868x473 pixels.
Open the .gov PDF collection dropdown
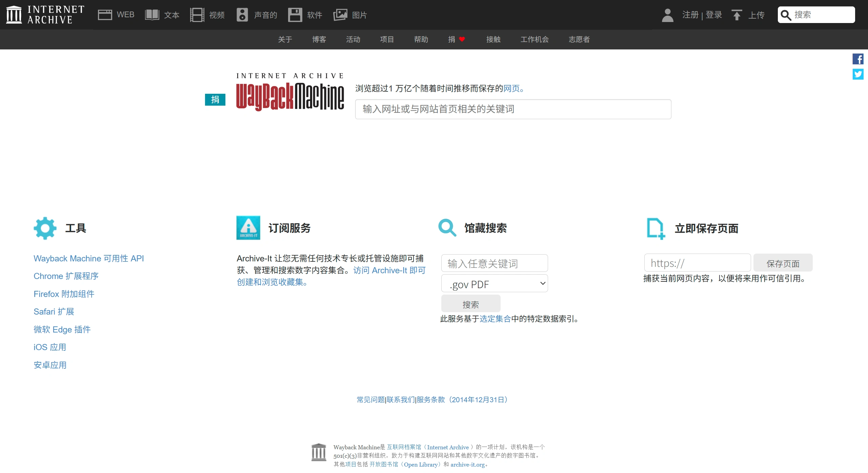(494, 284)
